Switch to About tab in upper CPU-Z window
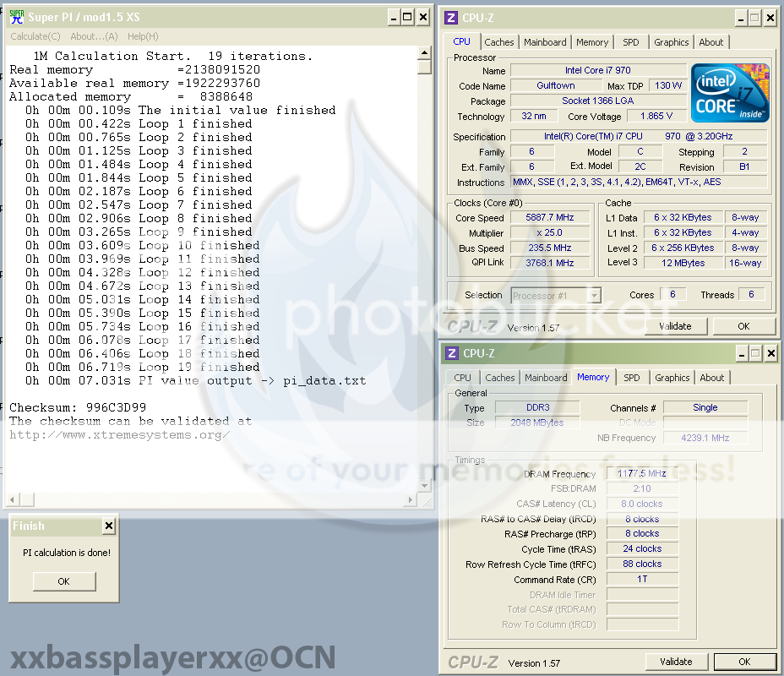The image size is (784, 676). (x=711, y=42)
